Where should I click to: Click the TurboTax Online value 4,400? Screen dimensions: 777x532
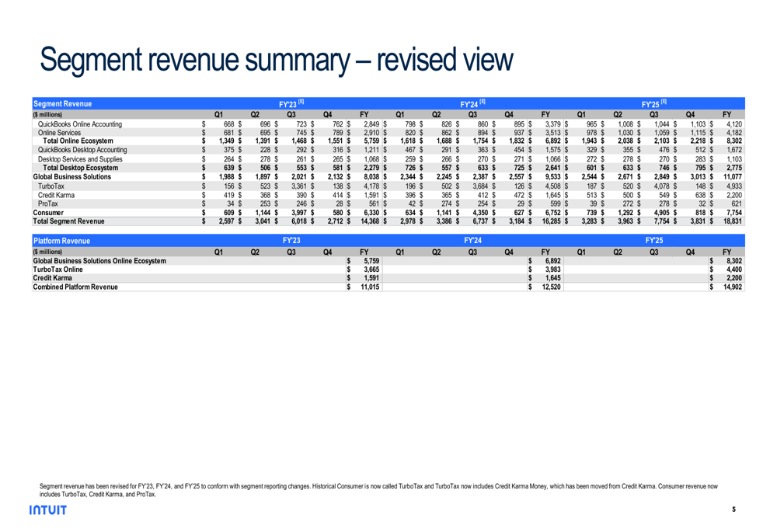734,269
